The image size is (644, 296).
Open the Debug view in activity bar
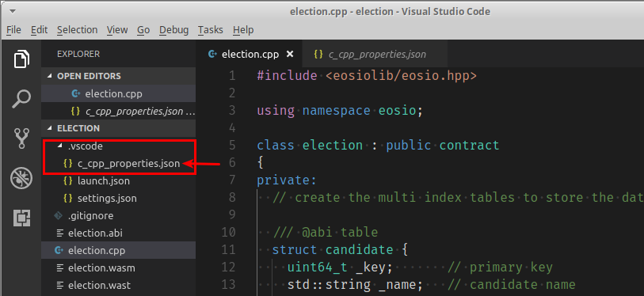click(21, 178)
